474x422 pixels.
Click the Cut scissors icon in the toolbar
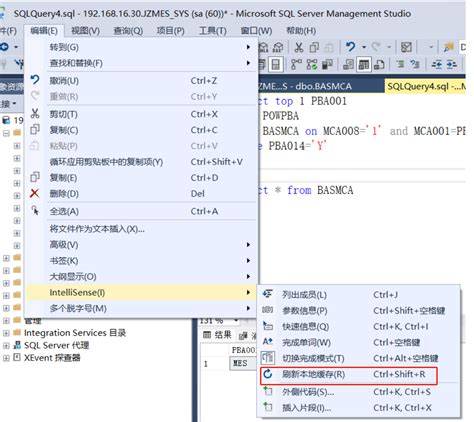pos(299,48)
